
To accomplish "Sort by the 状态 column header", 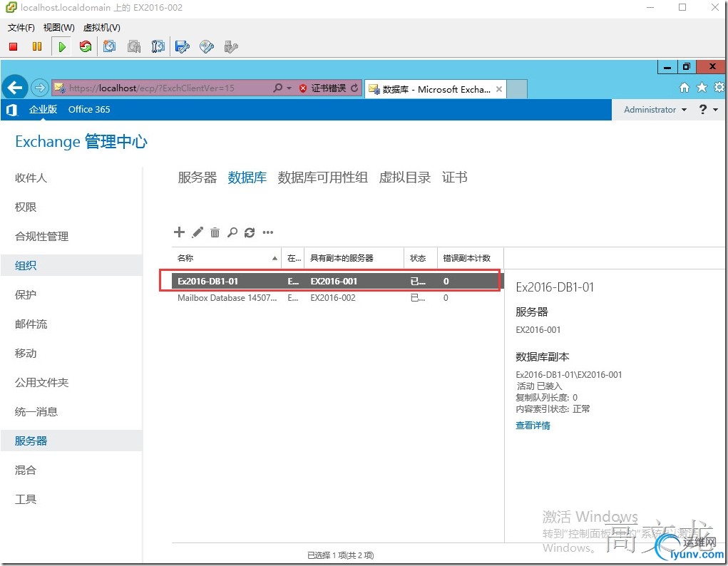I will 421,258.
